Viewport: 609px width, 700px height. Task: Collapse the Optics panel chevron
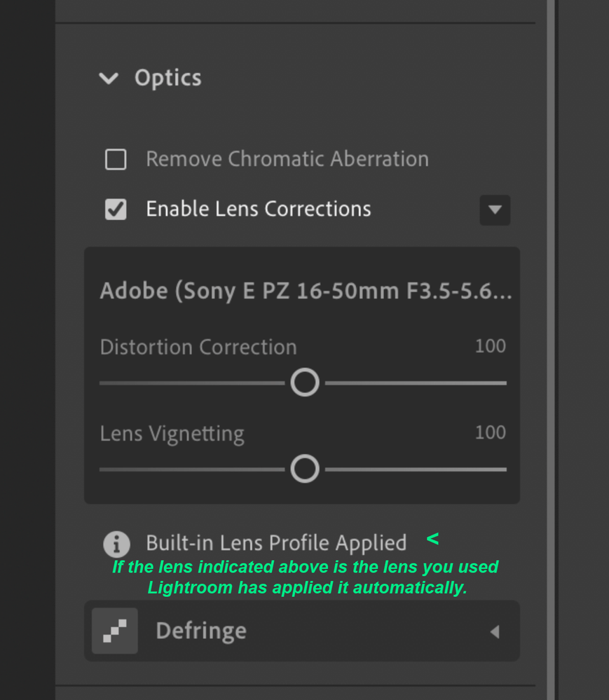(x=109, y=78)
